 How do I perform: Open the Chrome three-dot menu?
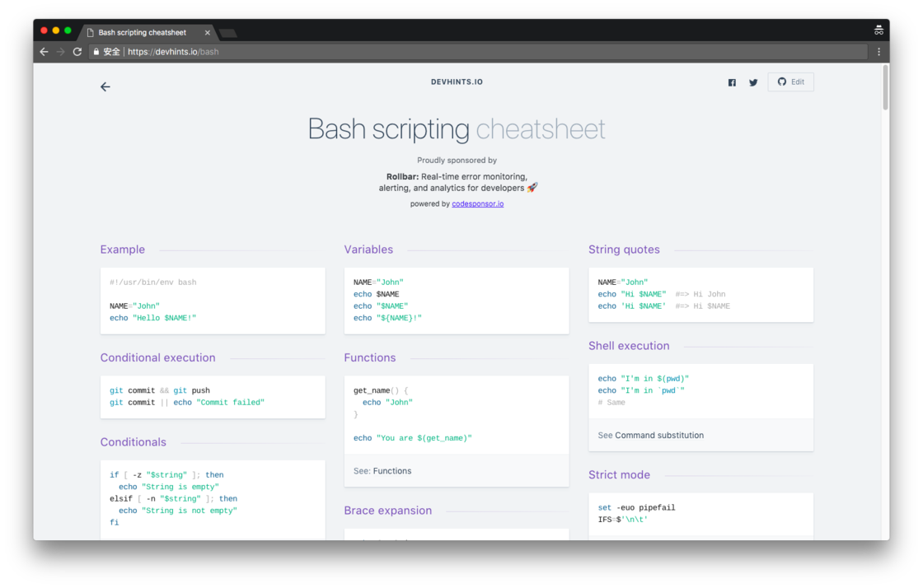(x=878, y=52)
